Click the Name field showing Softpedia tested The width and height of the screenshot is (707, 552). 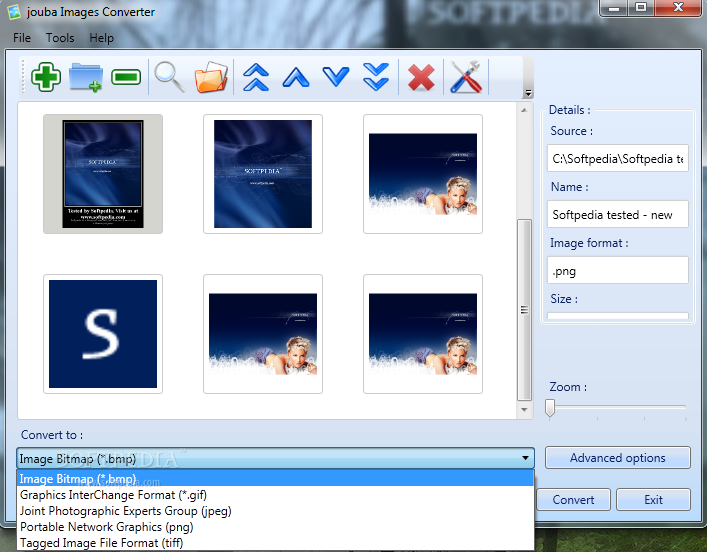pyautogui.click(x=618, y=214)
